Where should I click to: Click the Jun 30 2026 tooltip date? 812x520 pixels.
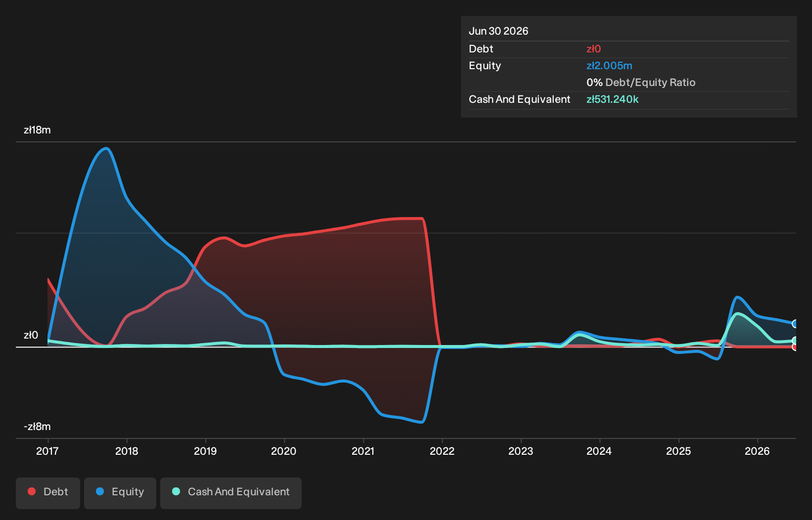(x=498, y=31)
